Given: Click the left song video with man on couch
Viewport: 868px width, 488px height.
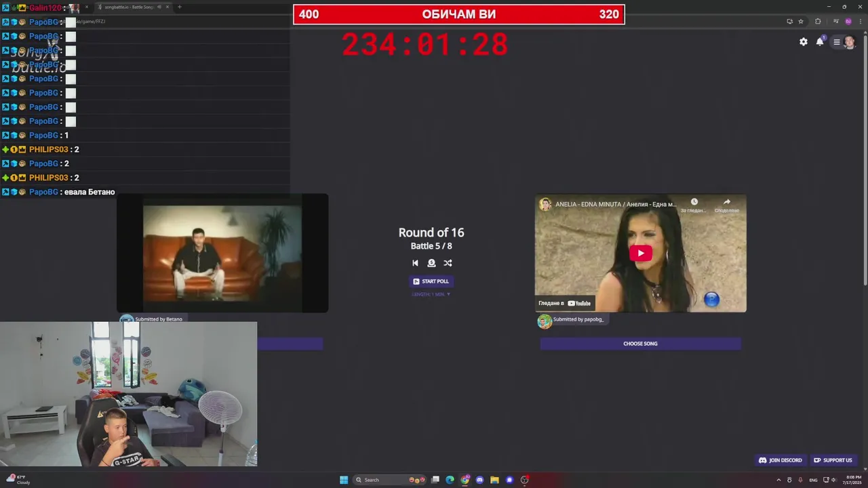Looking at the screenshot, I should 222,253.
